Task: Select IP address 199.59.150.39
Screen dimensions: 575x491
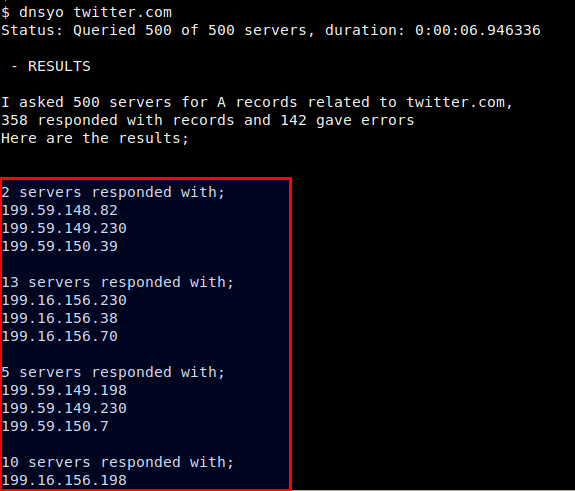Action: tap(59, 246)
